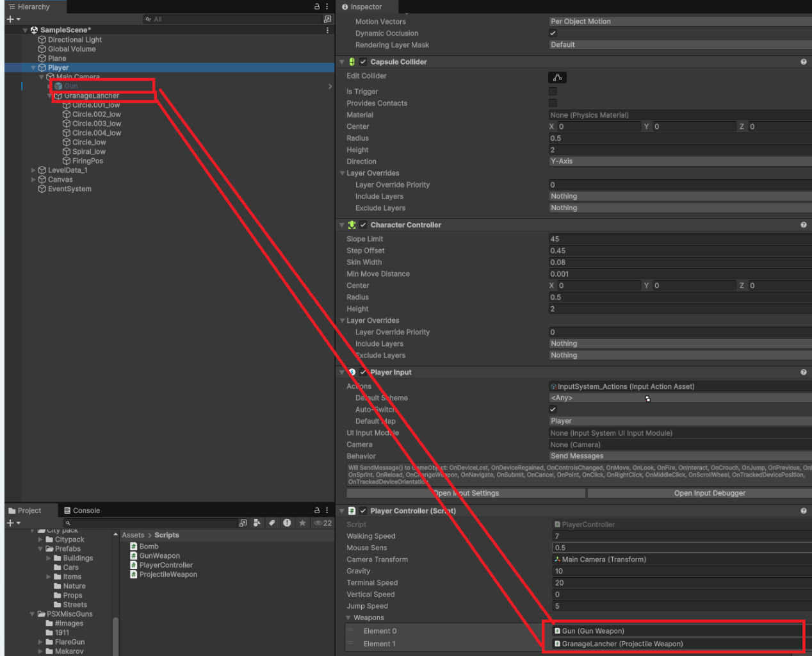Select the ProjectileWeapon script file

coord(168,575)
